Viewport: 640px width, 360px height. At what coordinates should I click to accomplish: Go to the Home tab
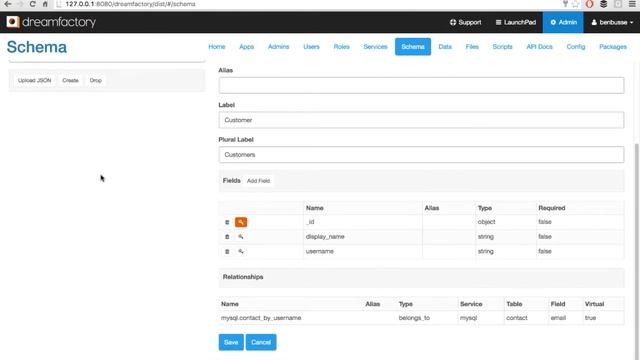click(217, 47)
